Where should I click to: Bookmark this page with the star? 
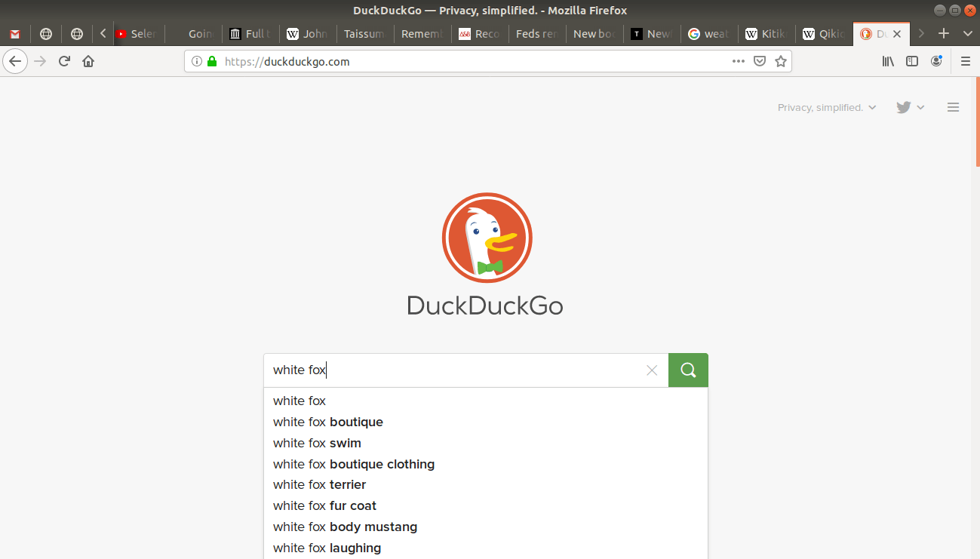click(781, 62)
